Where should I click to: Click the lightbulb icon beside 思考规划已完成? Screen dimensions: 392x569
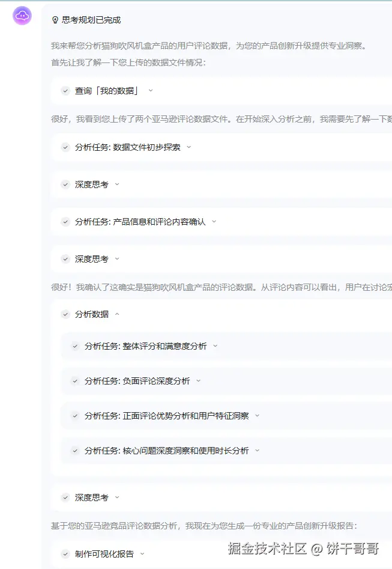click(x=55, y=20)
